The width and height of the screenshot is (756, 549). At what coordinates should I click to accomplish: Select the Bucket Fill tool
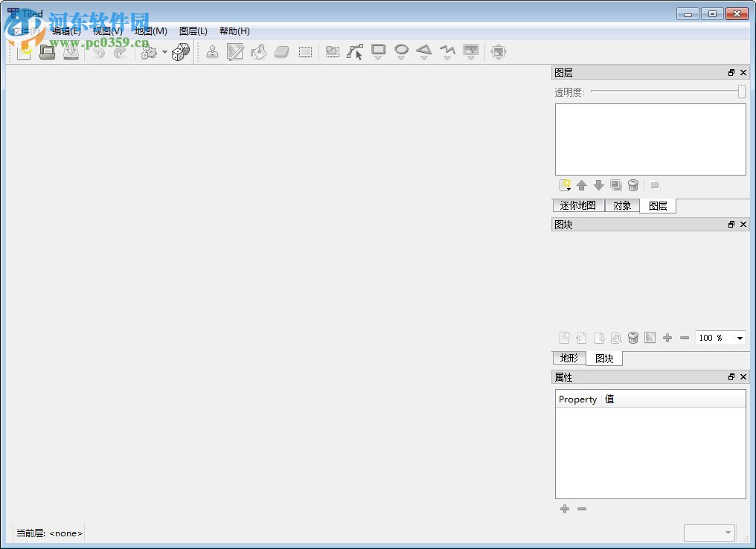tap(258, 52)
